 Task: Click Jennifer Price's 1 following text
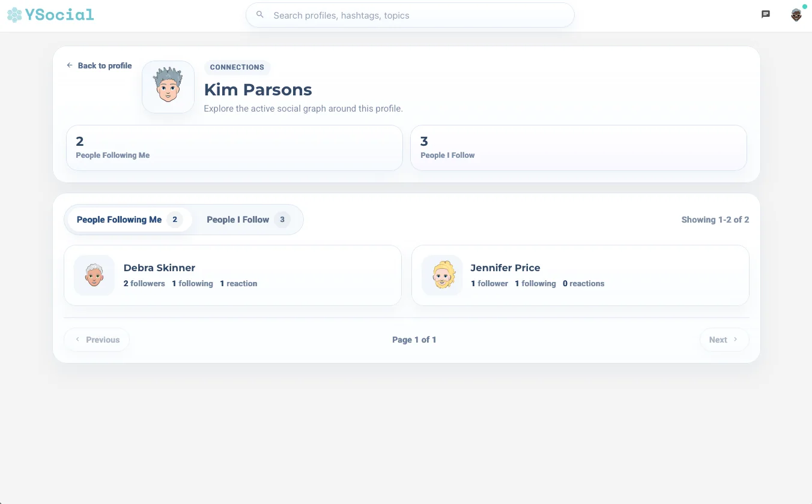click(x=536, y=283)
